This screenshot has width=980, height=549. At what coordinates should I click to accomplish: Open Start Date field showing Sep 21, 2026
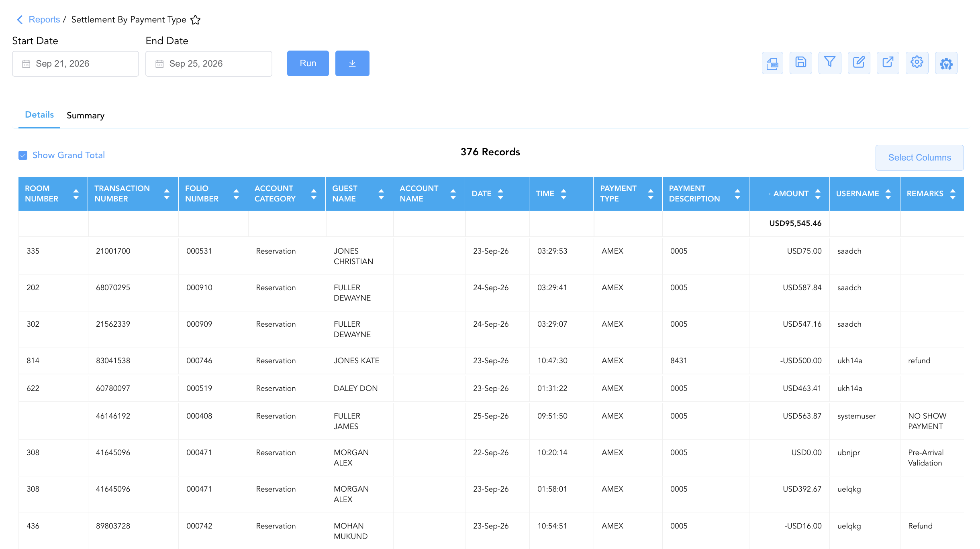click(76, 64)
